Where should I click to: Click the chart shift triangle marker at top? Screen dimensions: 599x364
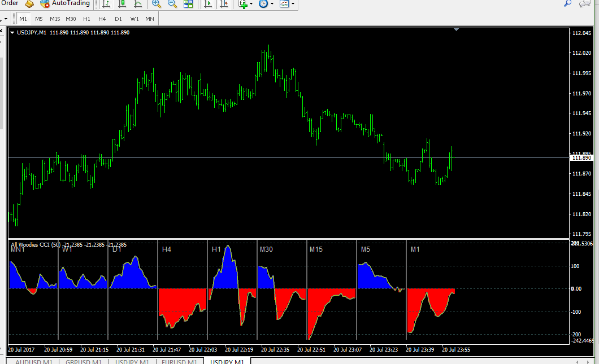click(x=456, y=29)
